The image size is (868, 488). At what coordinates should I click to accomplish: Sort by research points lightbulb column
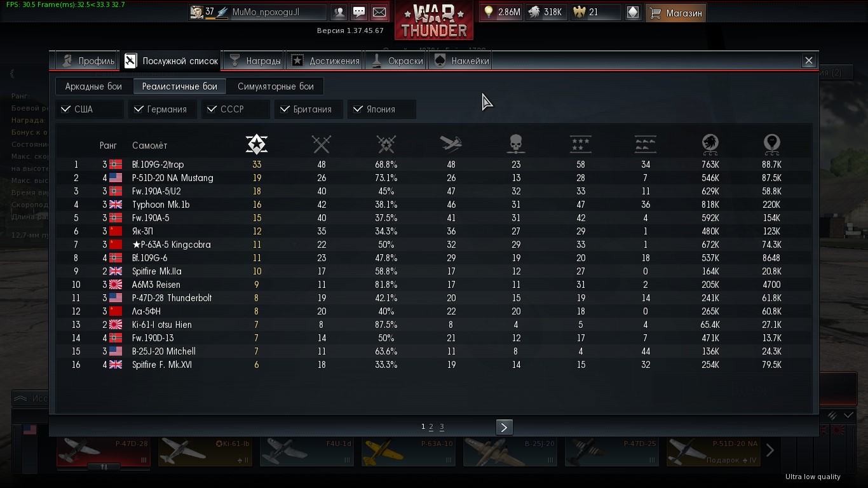(771, 144)
